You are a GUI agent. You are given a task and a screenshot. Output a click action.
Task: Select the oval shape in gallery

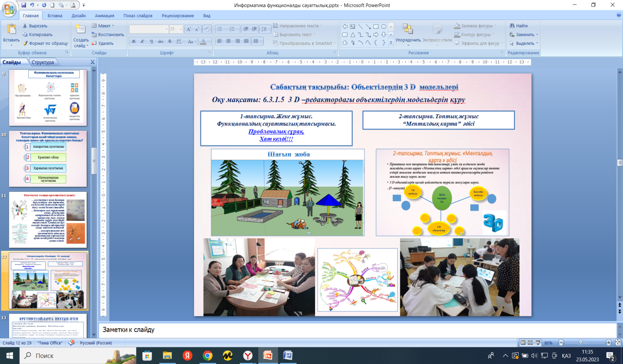click(x=384, y=26)
